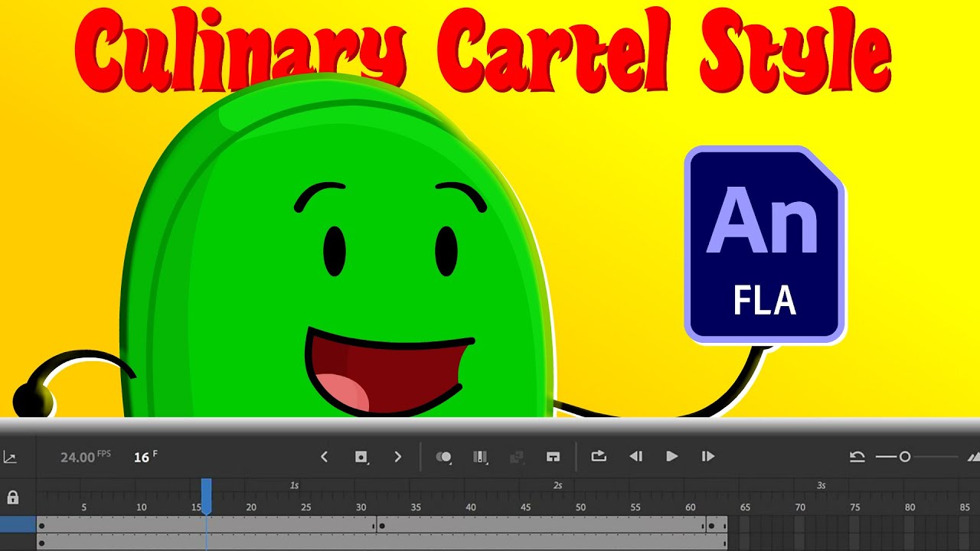The width and height of the screenshot is (980, 551).
Task: Click the 1s time marker on ruler
Action: coord(294,485)
